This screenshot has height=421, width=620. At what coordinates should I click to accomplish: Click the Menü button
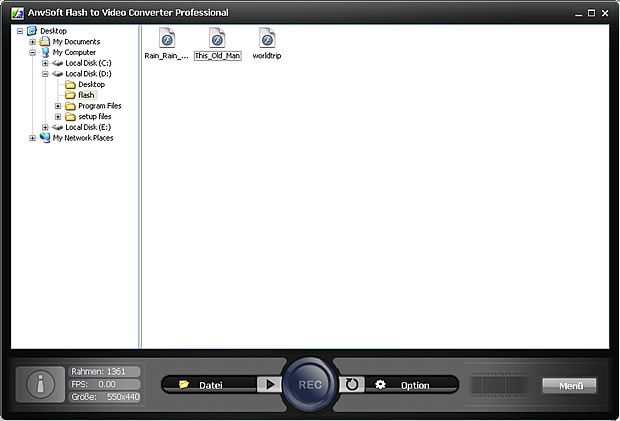click(569, 385)
